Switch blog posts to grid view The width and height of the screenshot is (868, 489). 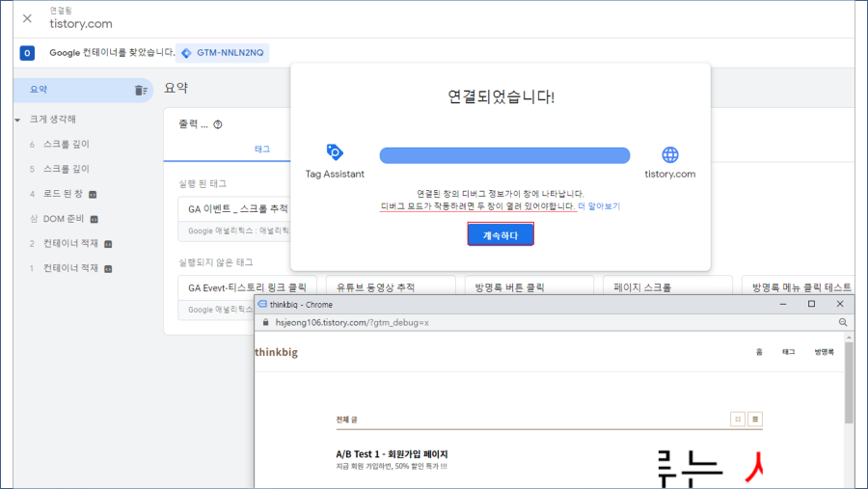(738, 420)
